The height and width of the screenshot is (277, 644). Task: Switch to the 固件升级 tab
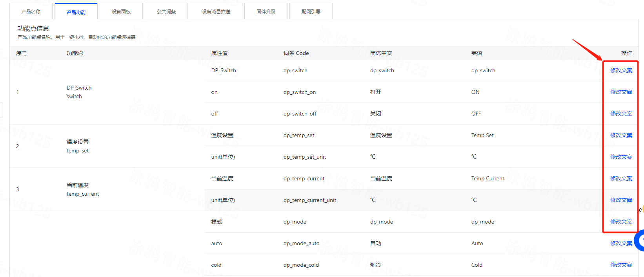[x=266, y=11]
